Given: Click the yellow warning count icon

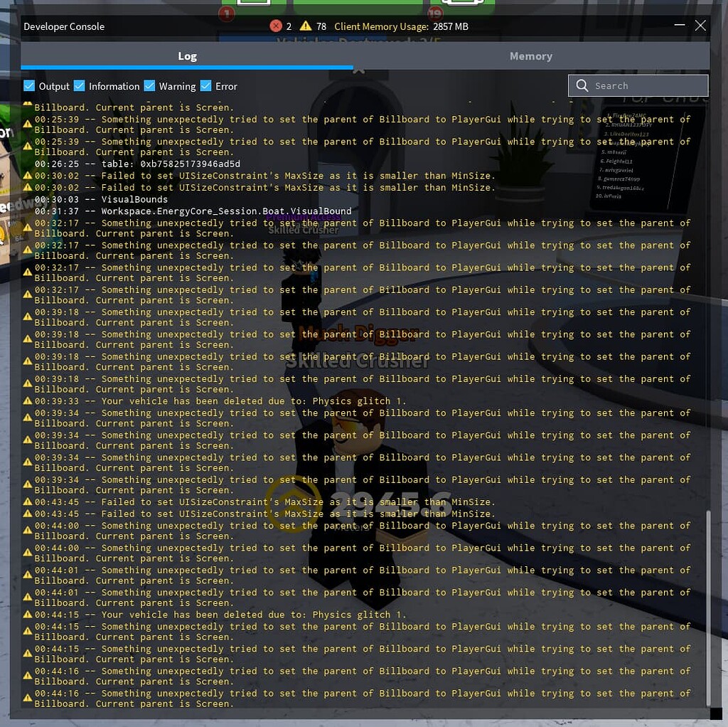Looking at the screenshot, I should click(305, 26).
